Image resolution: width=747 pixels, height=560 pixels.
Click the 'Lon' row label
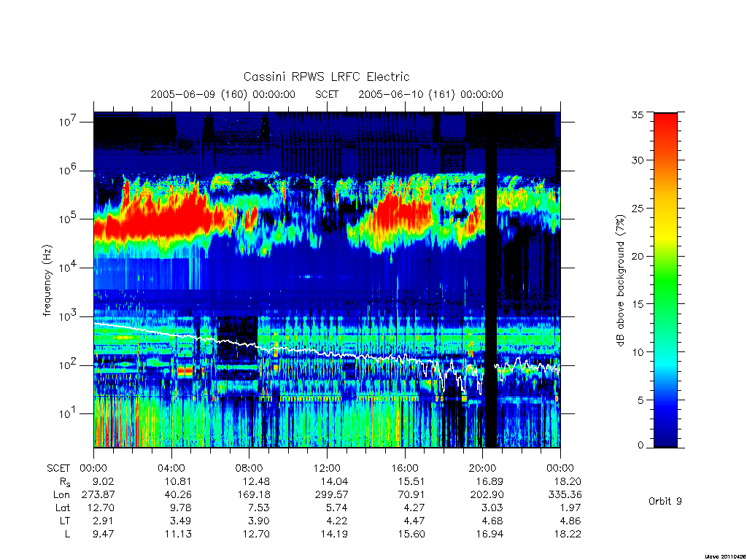click(61, 495)
